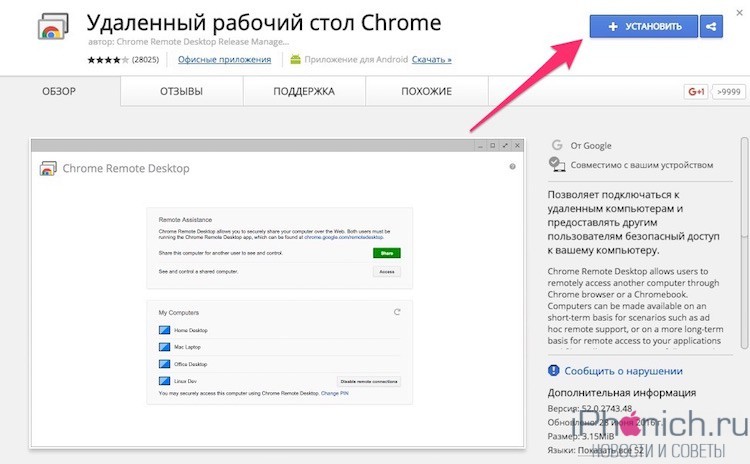Switch to the Похожие tab

tap(427, 91)
